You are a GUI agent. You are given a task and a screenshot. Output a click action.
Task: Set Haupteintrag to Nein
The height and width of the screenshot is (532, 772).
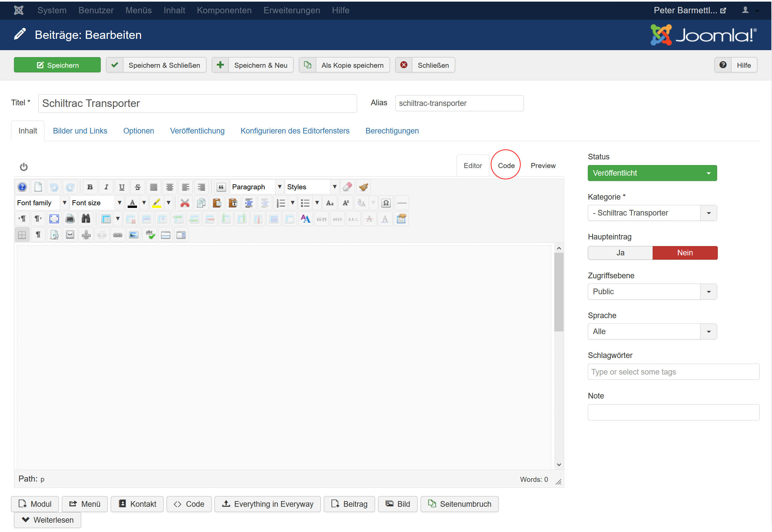pos(685,253)
